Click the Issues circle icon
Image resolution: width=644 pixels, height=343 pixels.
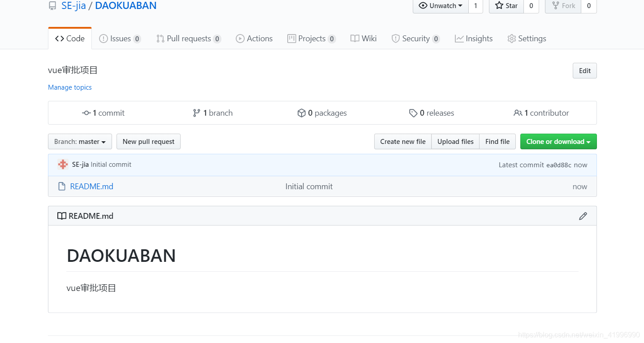tap(104, 39)
